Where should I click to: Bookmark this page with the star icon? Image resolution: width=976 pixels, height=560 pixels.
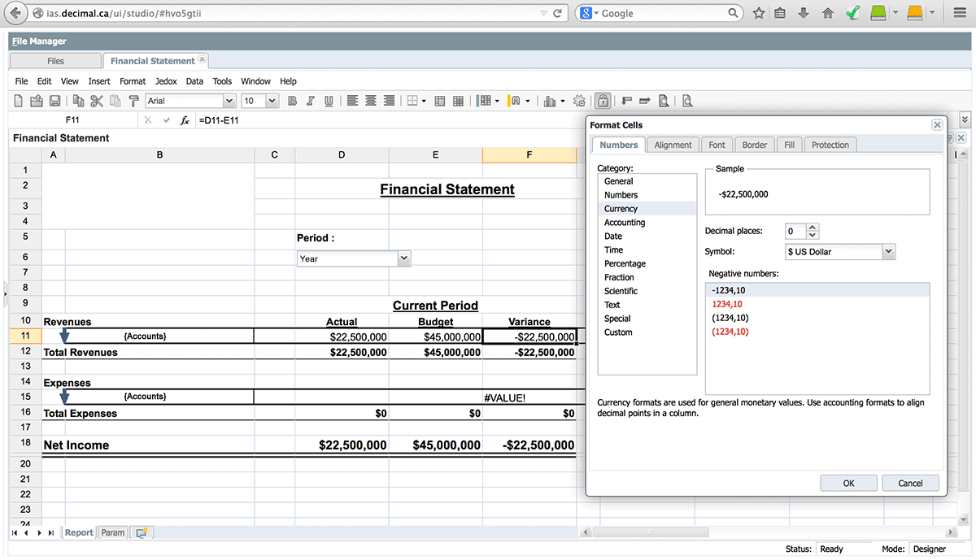tap(759, 13)
